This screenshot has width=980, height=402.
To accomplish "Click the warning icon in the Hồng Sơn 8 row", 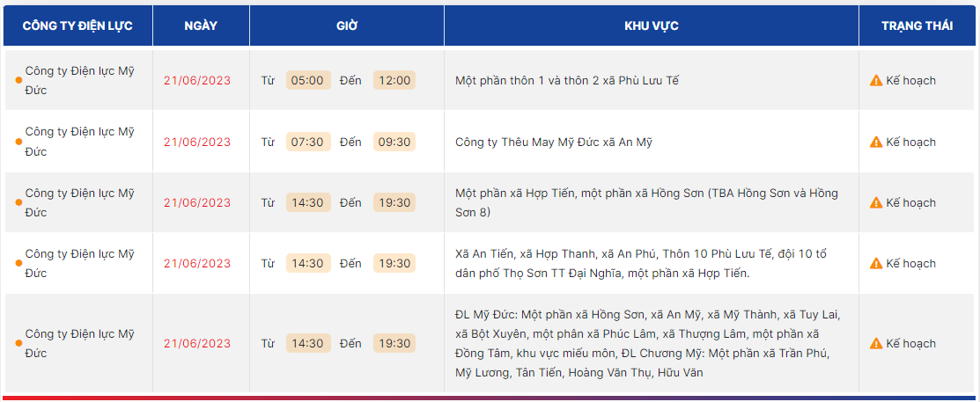I will tap(876, 203).
